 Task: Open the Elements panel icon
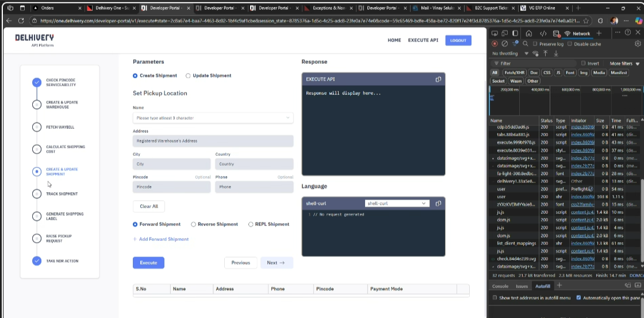click(x=543, y=33)
